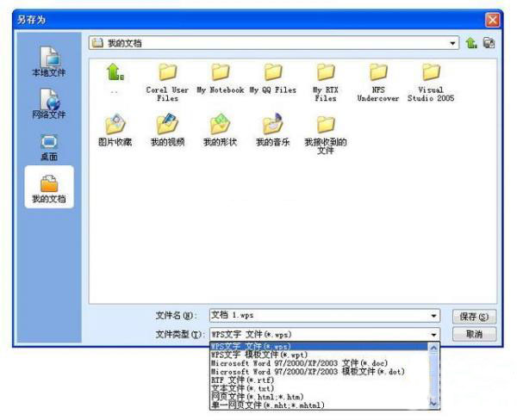Collapse the 文件类型 dropdown arrow

tap(434, 335)
